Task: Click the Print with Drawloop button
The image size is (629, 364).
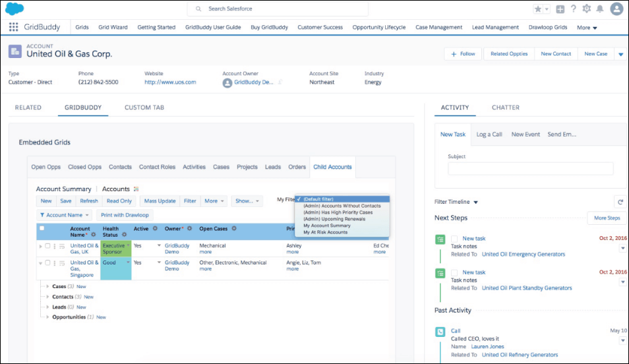Action: (x=125, y=215)
